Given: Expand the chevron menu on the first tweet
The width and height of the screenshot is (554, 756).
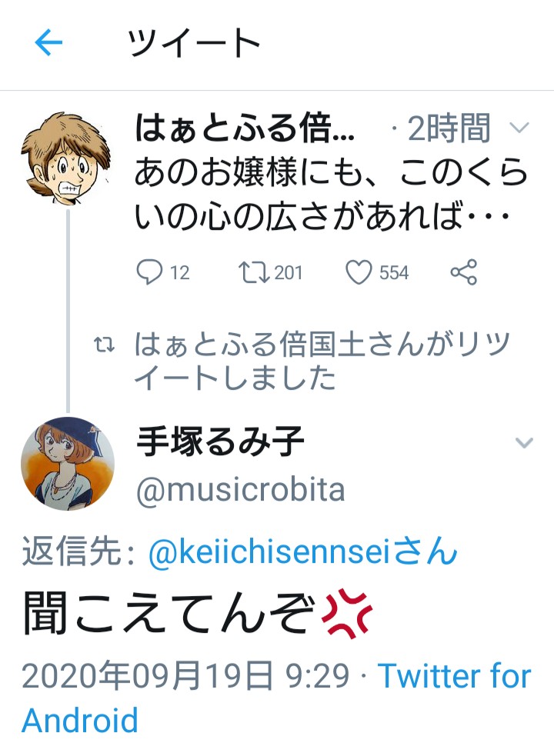Looking at the screenshot, I should [520, 128].
